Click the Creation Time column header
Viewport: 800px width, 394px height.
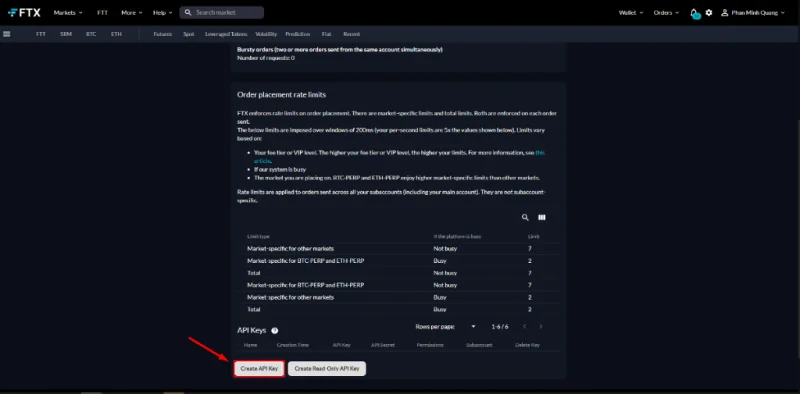(293, 345)
